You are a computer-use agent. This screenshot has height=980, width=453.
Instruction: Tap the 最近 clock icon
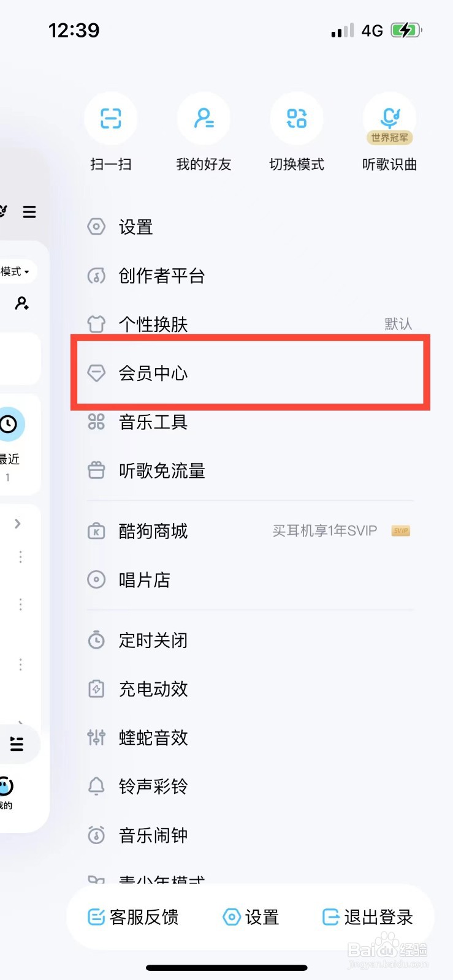(9, 424)
